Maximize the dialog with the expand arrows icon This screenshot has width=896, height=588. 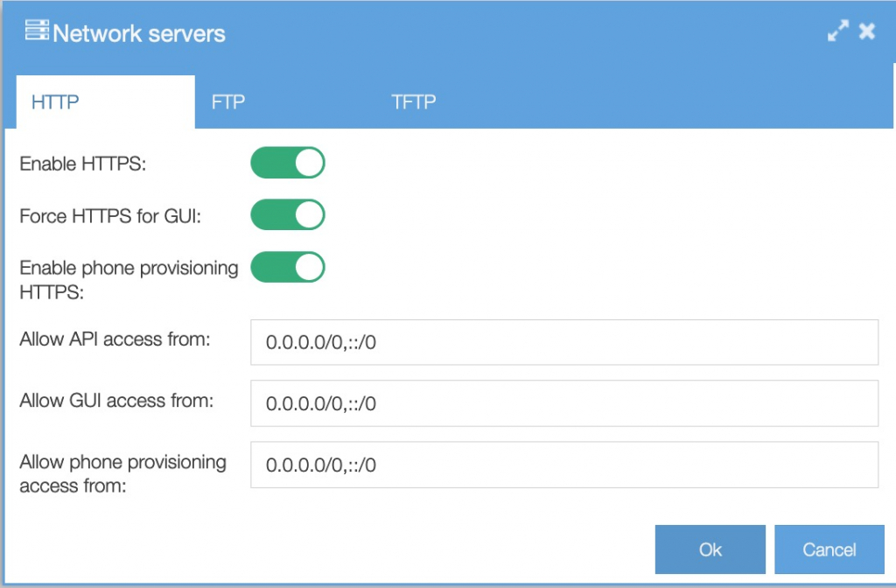(x=837, y=32)
